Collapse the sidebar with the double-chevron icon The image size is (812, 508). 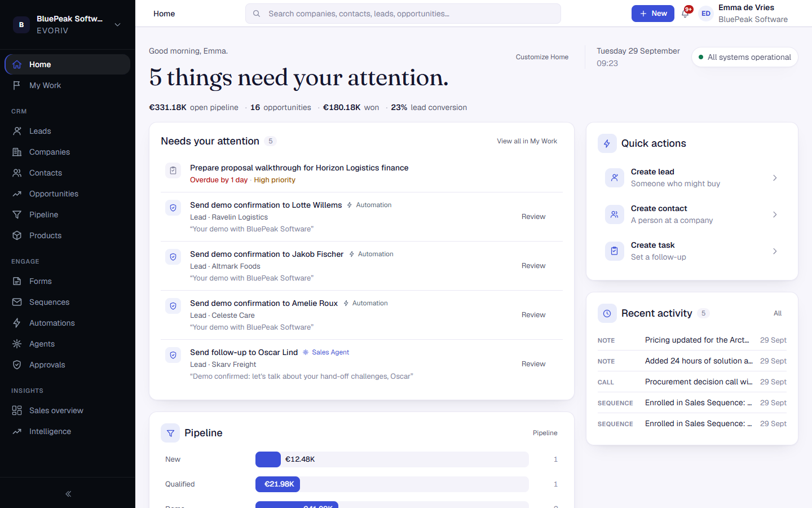[68, 494]
